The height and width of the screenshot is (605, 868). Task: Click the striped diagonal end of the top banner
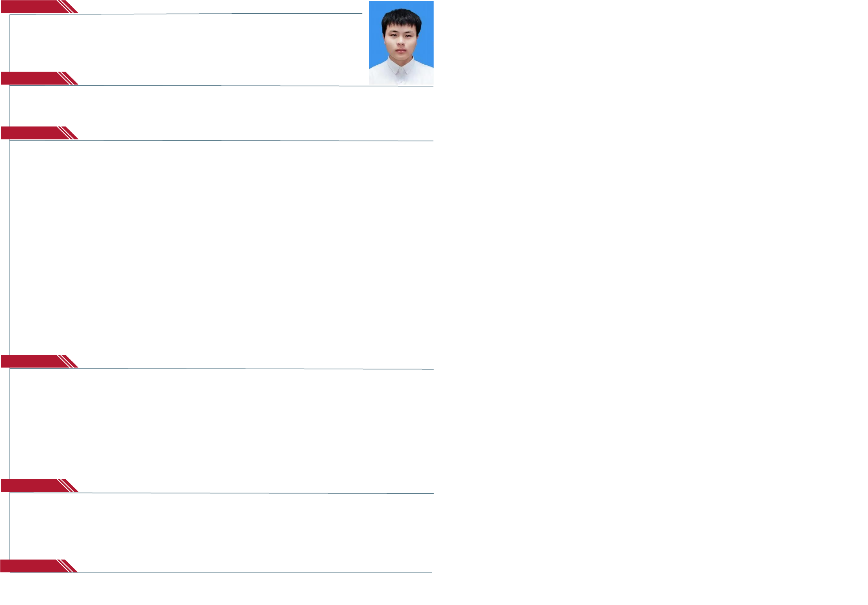[x=68, y=7]
